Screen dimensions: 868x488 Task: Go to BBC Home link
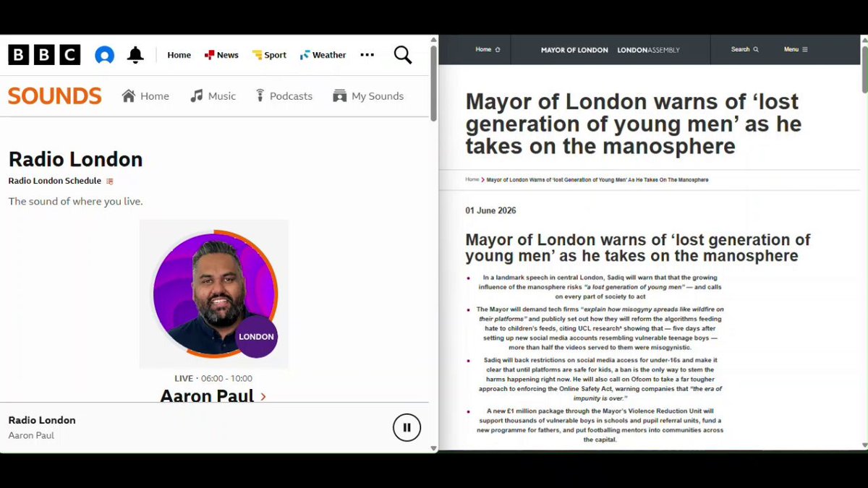pos(179,55)
